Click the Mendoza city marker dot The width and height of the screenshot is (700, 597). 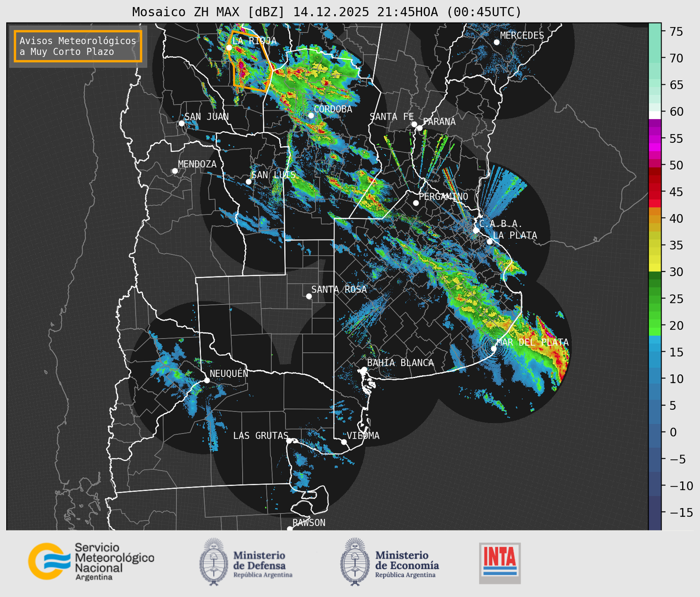[x=175, y=171]
